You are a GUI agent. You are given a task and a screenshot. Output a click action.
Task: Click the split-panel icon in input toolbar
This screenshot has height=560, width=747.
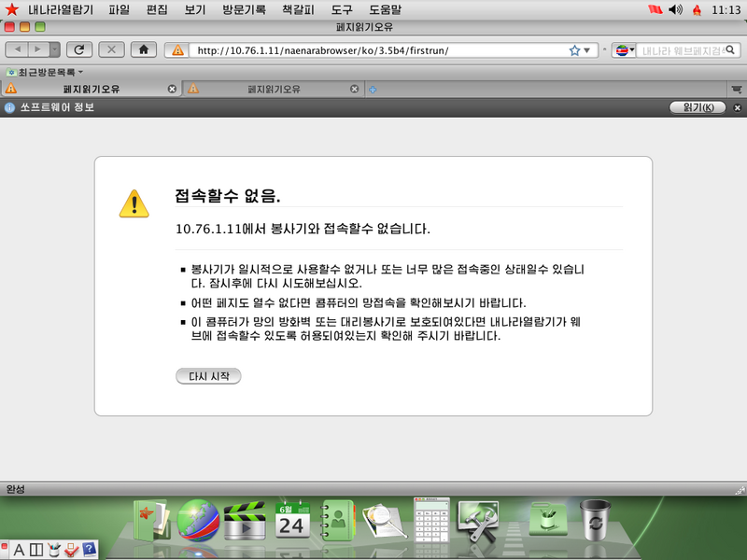point(36,550)
